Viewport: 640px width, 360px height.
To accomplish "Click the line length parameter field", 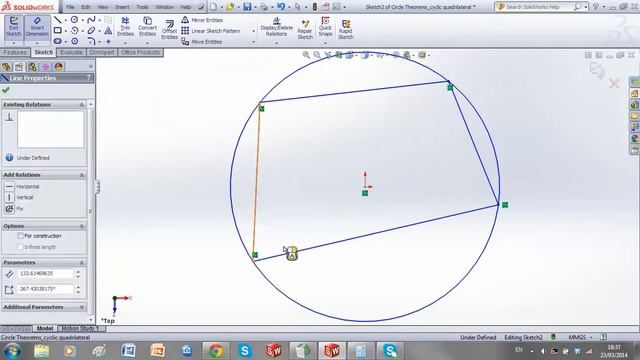I will point(45,273).
